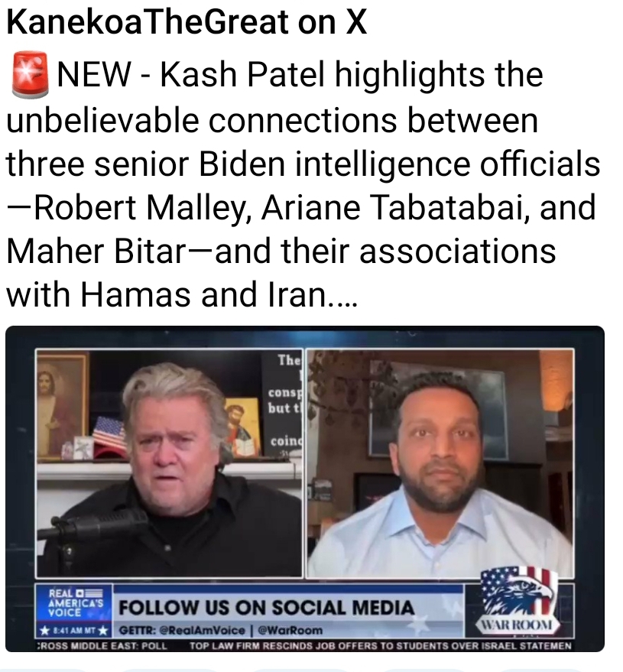
Task: Click the small saint icon painting on shelf
Action: (242, 426)
